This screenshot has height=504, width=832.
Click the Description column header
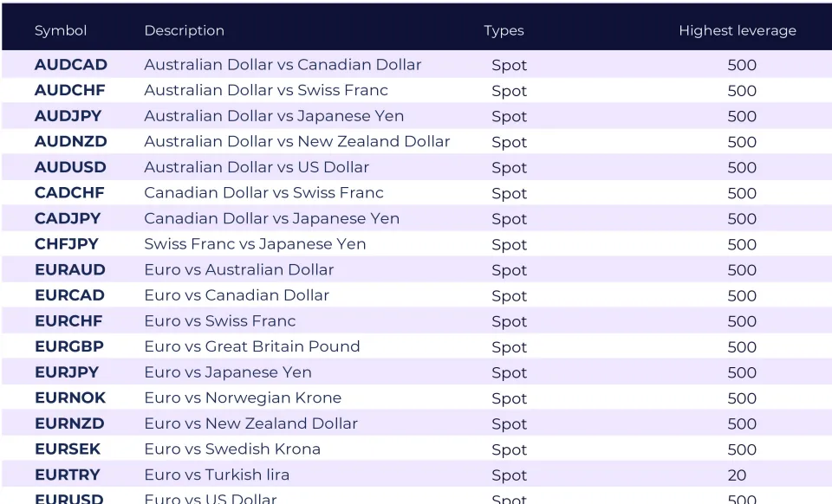pos(184,30)
